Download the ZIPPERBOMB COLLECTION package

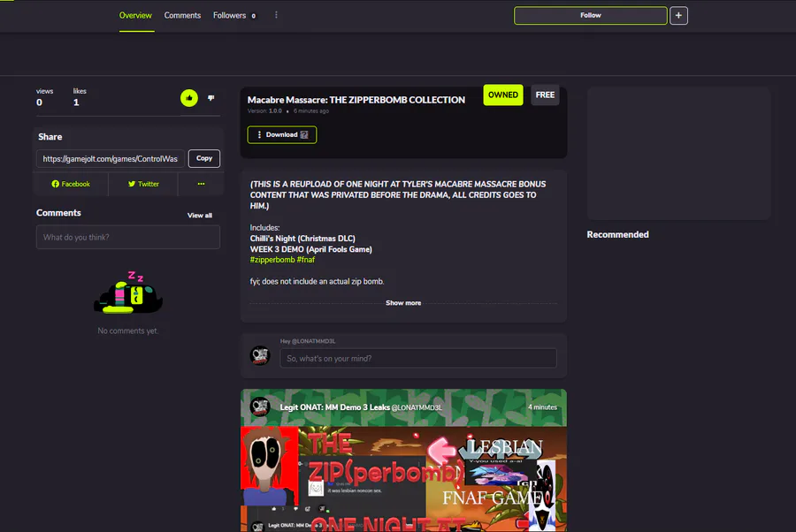point(282,135)
